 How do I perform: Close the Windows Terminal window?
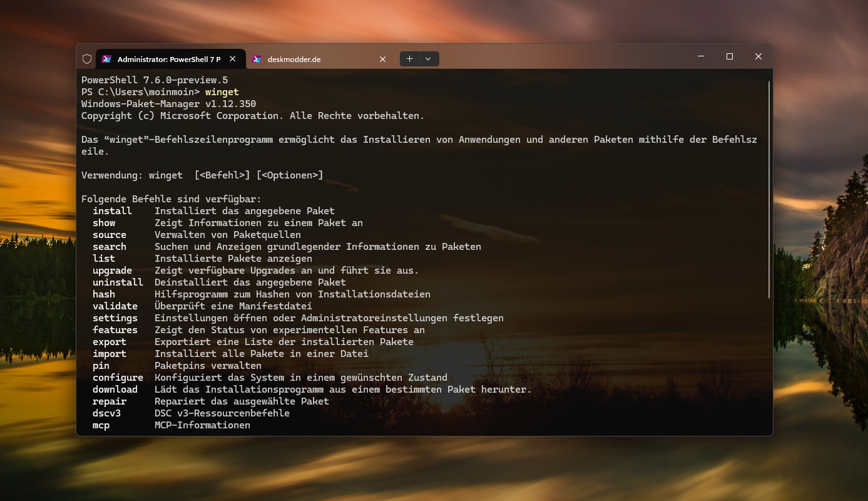coord(758,56)
